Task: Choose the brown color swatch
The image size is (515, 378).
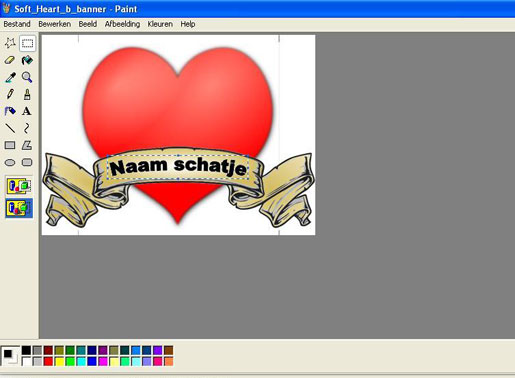Action: click(169, 350)
